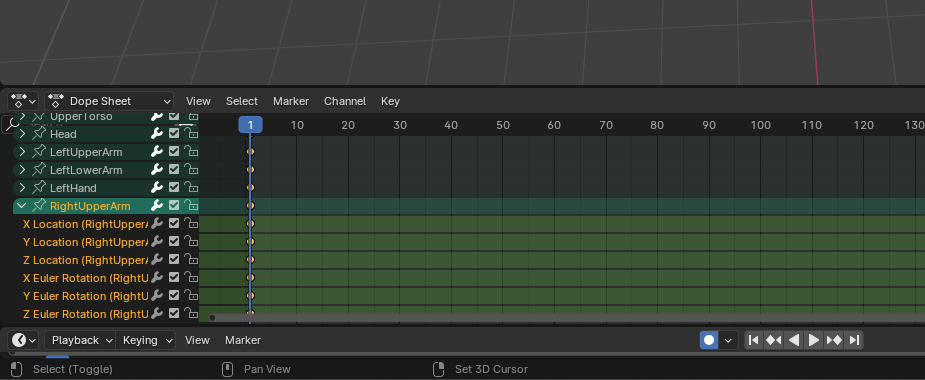
Task: Select the LeftUpperArm keyframe at frame 1
Action: (x=250, y=152)
